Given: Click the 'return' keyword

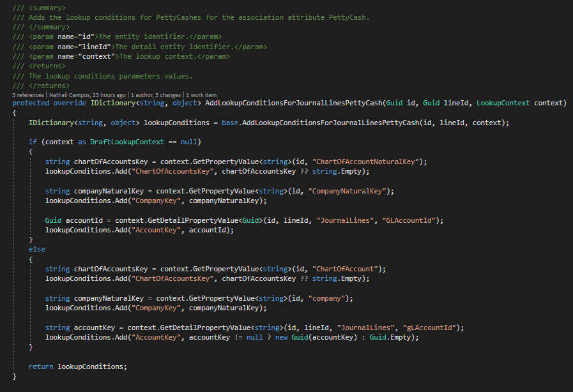Looking at the screenshot, I should [x=41, y=366].
